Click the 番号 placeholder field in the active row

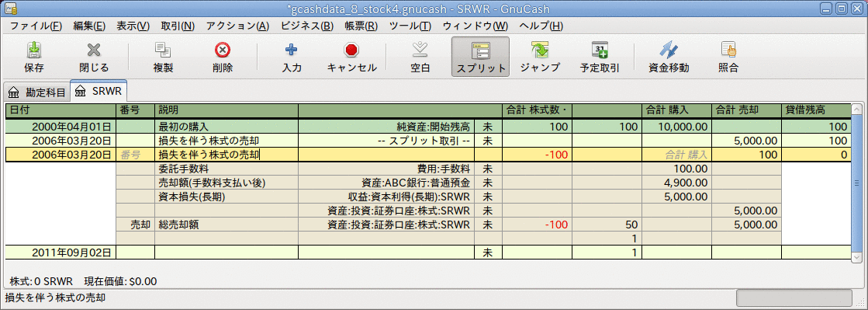135,155
